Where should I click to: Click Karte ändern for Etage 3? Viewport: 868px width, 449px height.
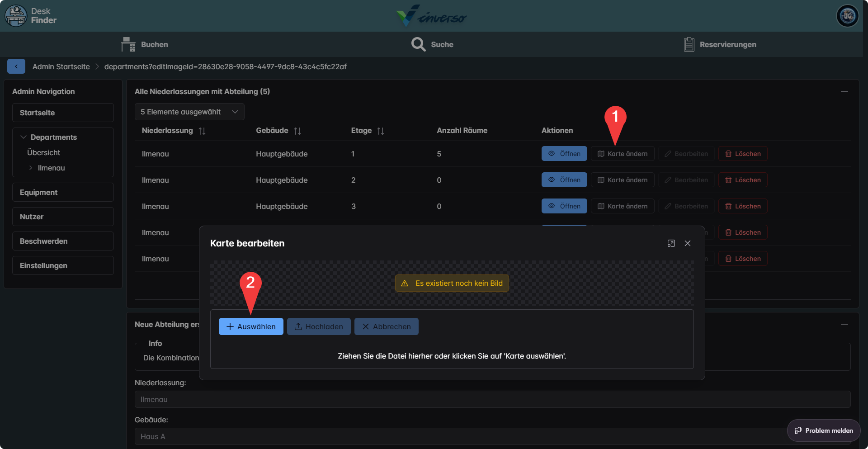[623, 206]
